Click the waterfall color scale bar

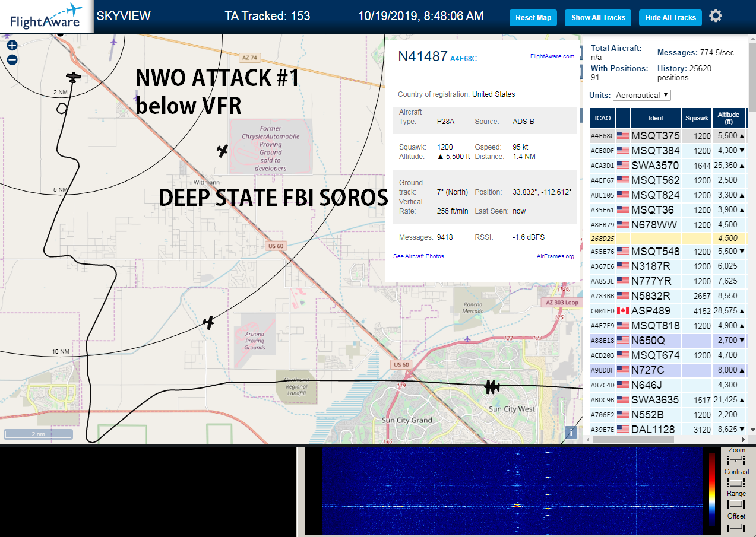[712, 490]
